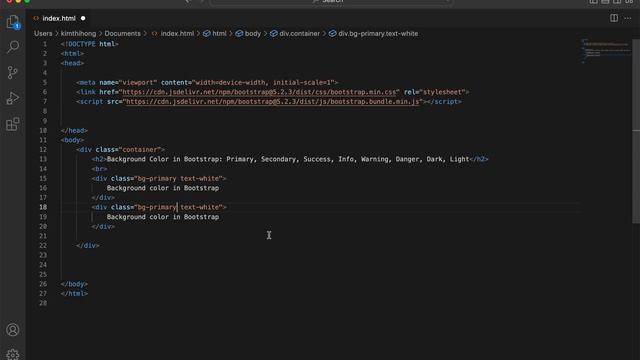The height and width of the screenshot is (360, 640).
Task: Click Background color text on line 19
Action: tap(163, 217)
